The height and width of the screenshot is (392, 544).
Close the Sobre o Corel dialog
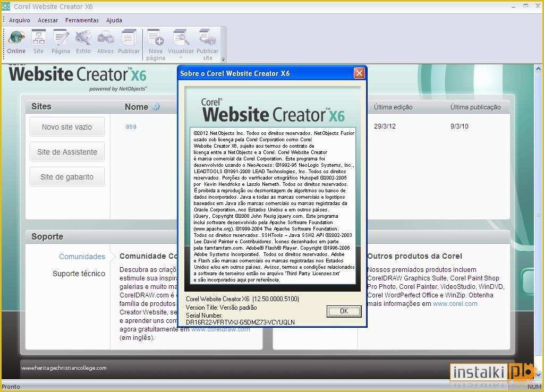click(x=359, y=73)
